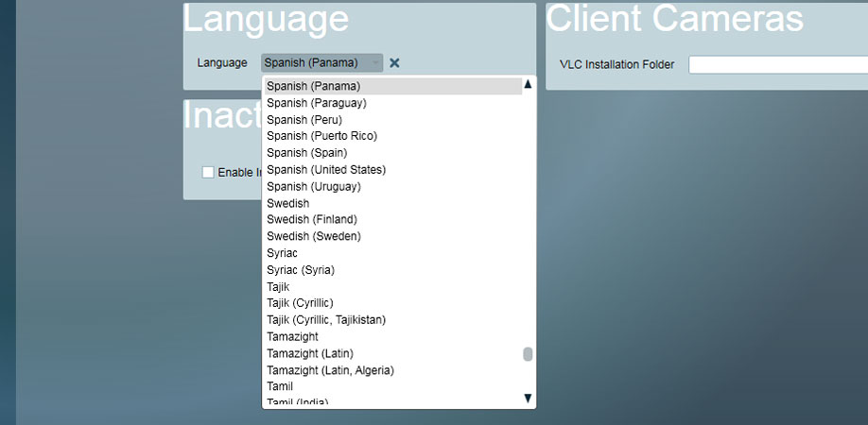Select Spanish (Panama) from the list
868x425 pixels.
click(x=313, y=86)
